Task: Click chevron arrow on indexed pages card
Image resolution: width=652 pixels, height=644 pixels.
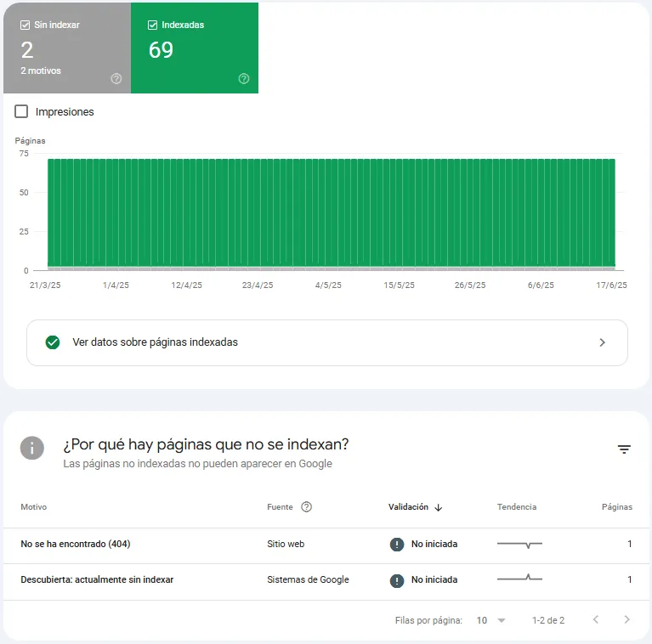Action: [x=602, y=342]
